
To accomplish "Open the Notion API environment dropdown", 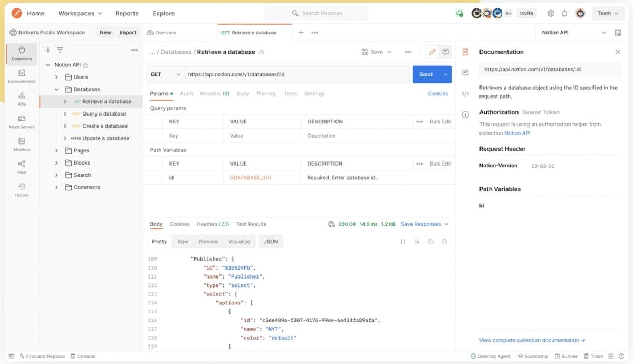I will [573, 33].
